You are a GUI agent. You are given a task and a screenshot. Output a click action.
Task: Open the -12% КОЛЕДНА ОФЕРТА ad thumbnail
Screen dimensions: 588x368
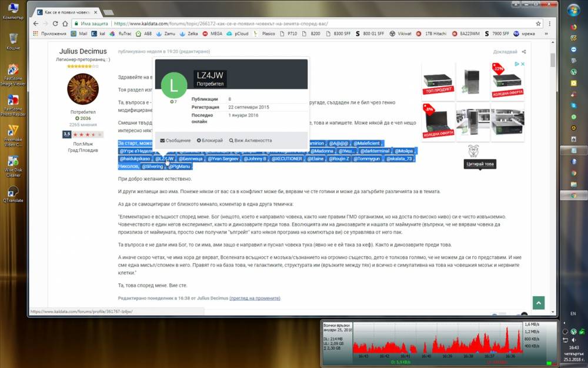pos(507,82)
